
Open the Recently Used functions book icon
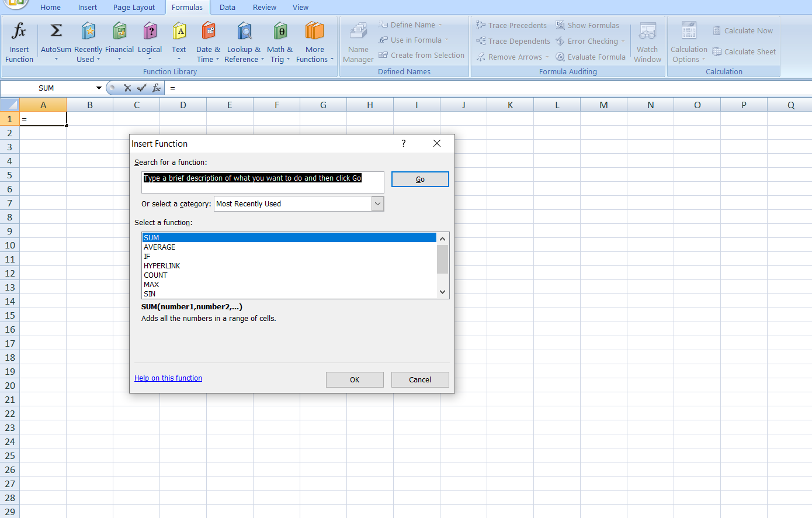coord(88,31)
